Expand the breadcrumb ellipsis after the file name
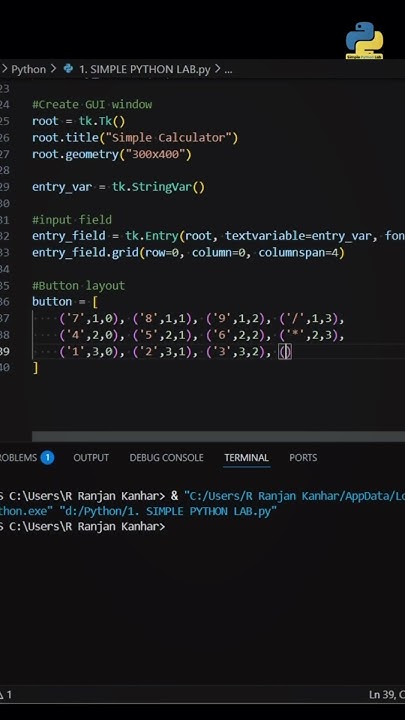405x720 pixels. (228, 70)
